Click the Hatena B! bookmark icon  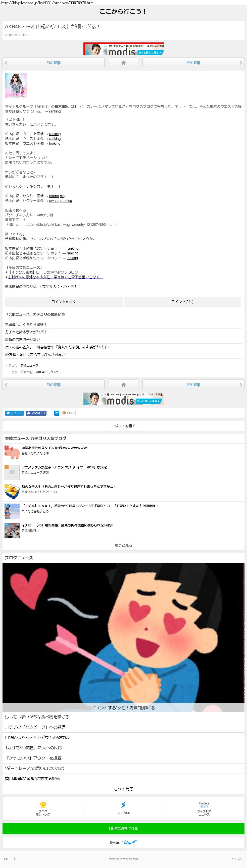click(57, 413)
